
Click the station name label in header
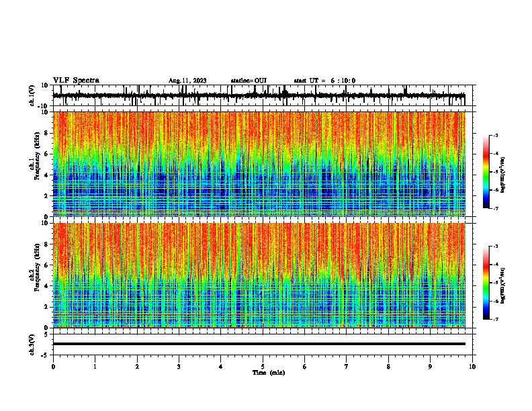pos(249,81)
